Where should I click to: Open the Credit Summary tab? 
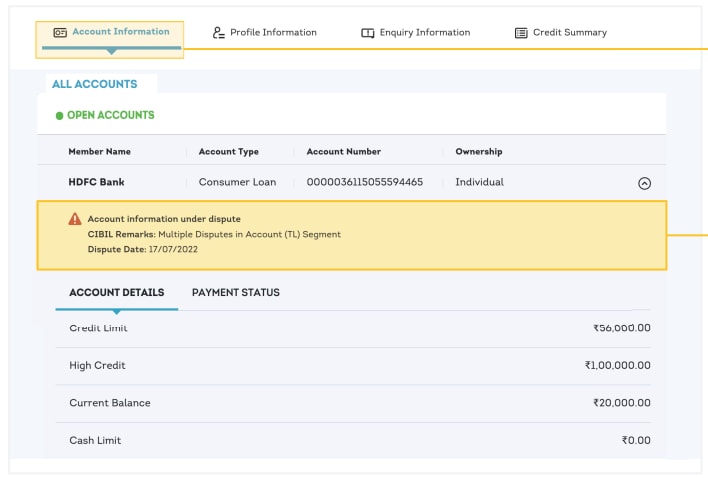click(569, 33)
